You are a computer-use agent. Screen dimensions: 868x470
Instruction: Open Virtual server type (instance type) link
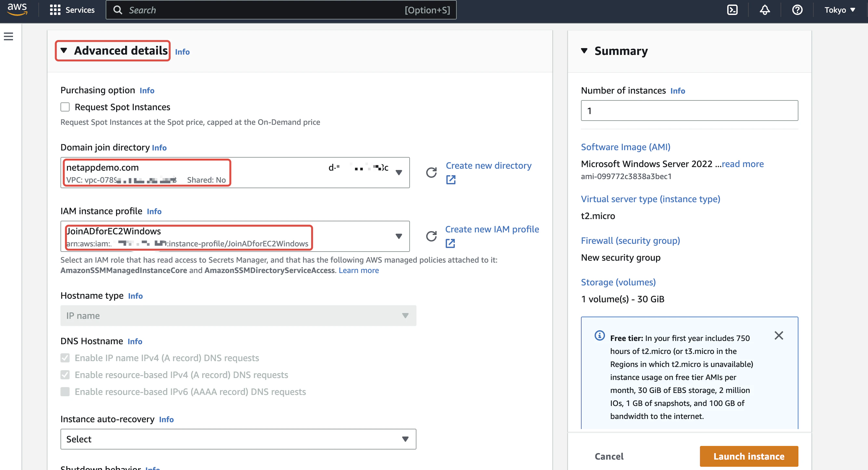(650, 199)
